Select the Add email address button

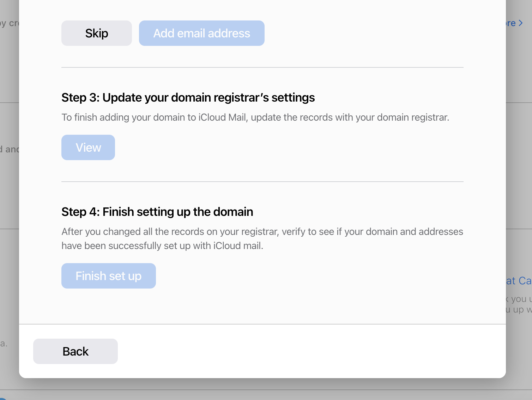202,33
